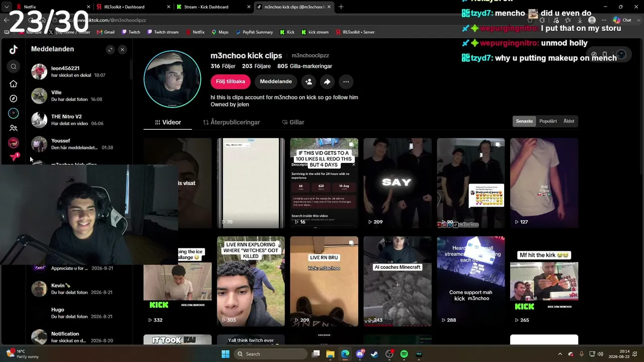Viewport: 644px width, 362px height.
Task: Open File Explorer from the taskbar
Action: pyautogui.click(x=331, y=354)
